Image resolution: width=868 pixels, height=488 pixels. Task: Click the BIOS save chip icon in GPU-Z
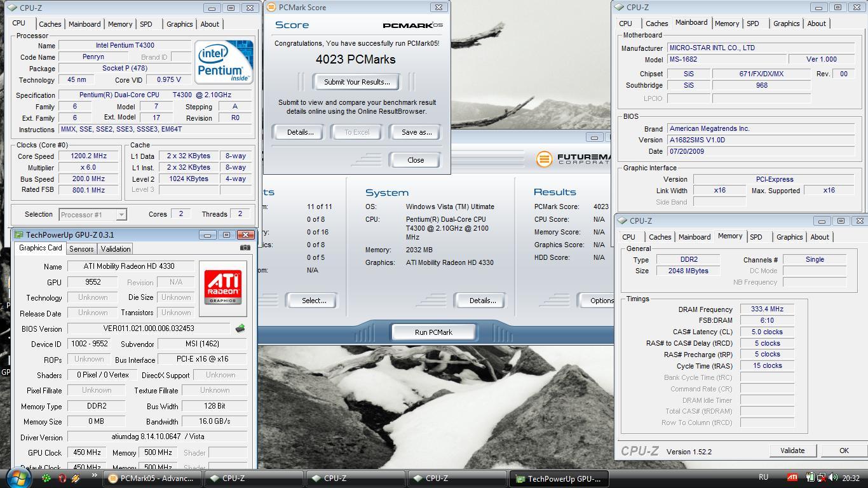[240, 329]
